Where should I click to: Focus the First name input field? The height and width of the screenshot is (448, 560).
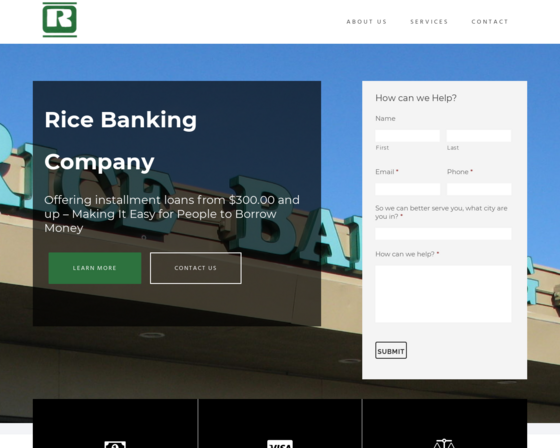(x=408, y=136)
